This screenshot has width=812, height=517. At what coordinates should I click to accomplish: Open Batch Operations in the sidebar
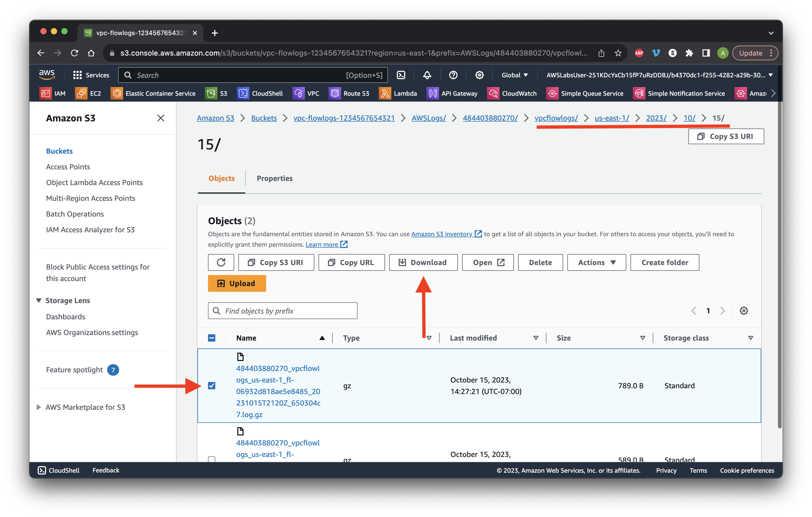tap(75, 214)
